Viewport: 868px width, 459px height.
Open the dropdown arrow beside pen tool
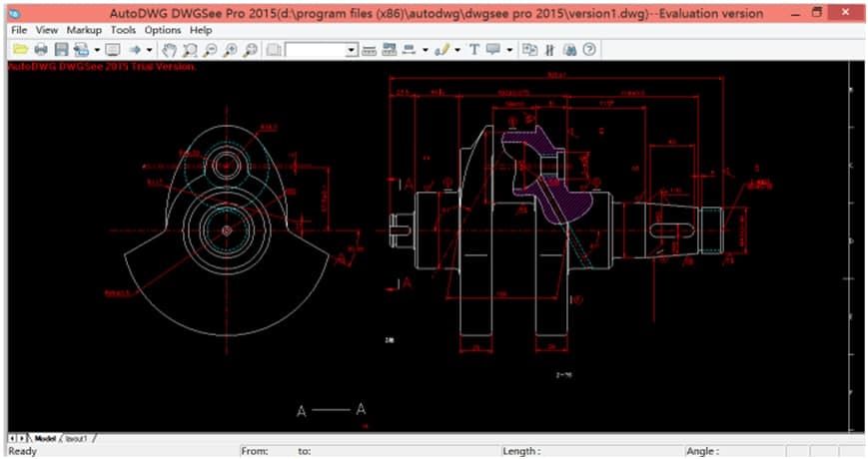point(457,49)
